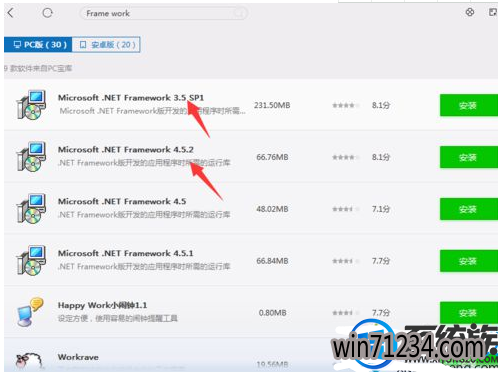Open Microsoft .NET Framework 3.5 SP1 title

pyautogui.click(x=131, y=98)
